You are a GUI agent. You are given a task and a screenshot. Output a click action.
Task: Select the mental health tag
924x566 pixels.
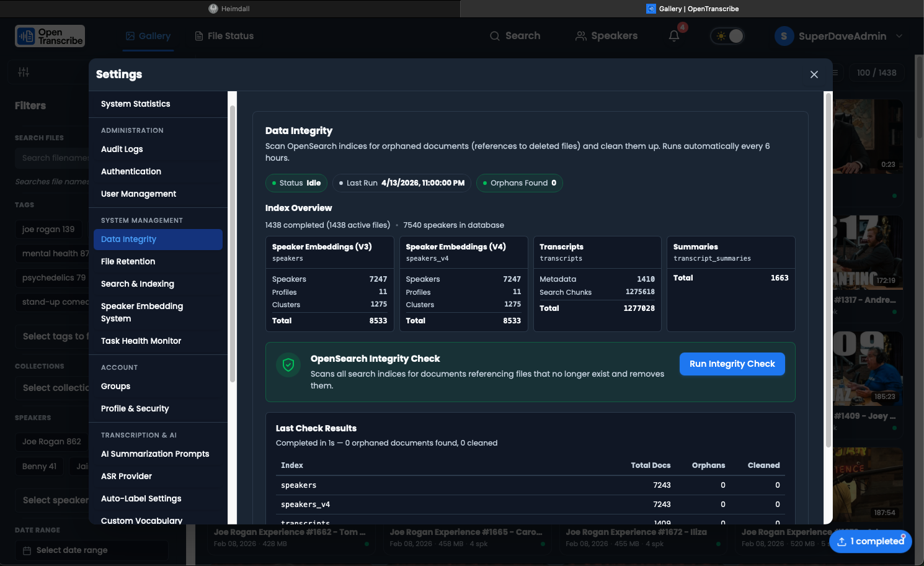pos(52,254)
